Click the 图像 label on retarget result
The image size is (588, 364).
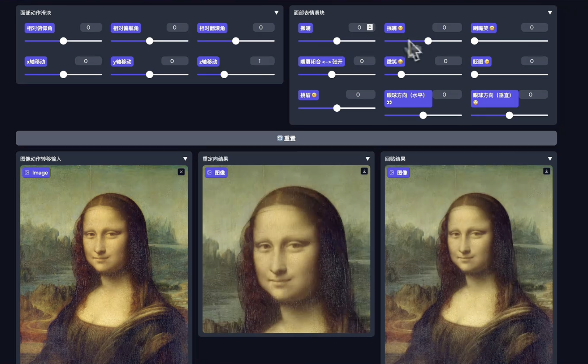point(216,173)
